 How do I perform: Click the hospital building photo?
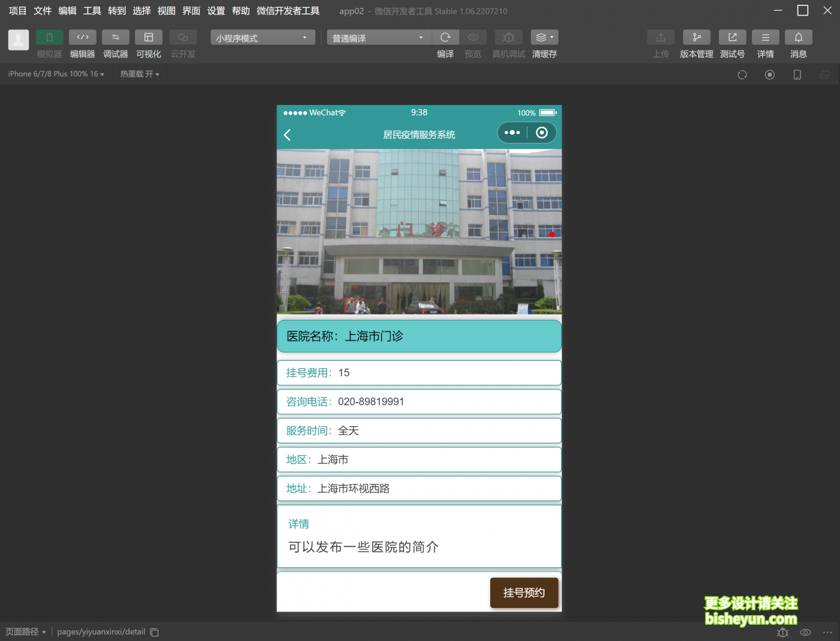(419, 232)
